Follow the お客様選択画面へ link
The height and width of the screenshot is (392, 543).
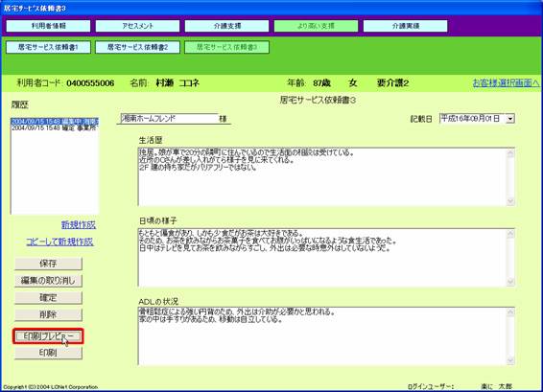tap(506, 83)
